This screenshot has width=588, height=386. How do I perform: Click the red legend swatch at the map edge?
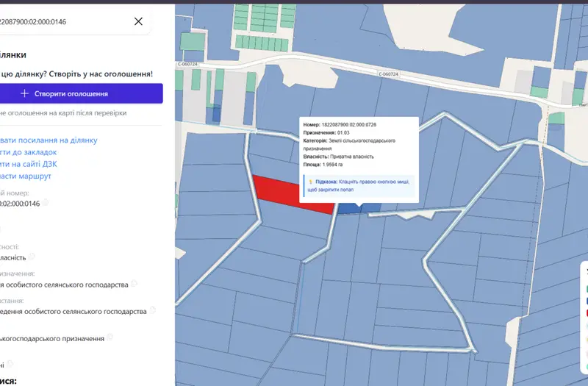586,313
